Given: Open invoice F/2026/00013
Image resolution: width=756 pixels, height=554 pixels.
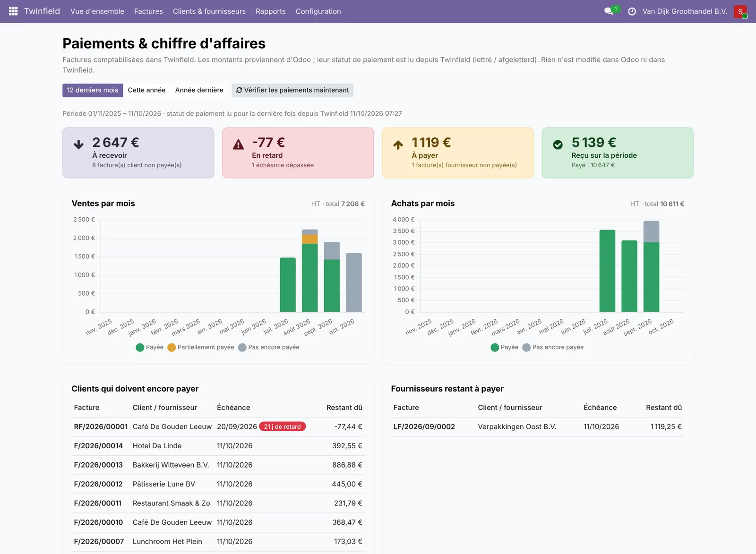Looking at the screenshot, I should 98,465.
